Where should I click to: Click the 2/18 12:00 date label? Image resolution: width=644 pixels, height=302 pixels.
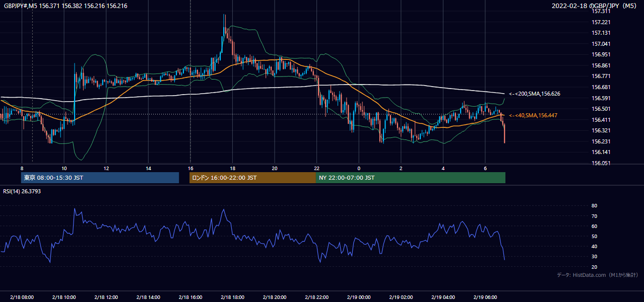(x=106, y=297)
